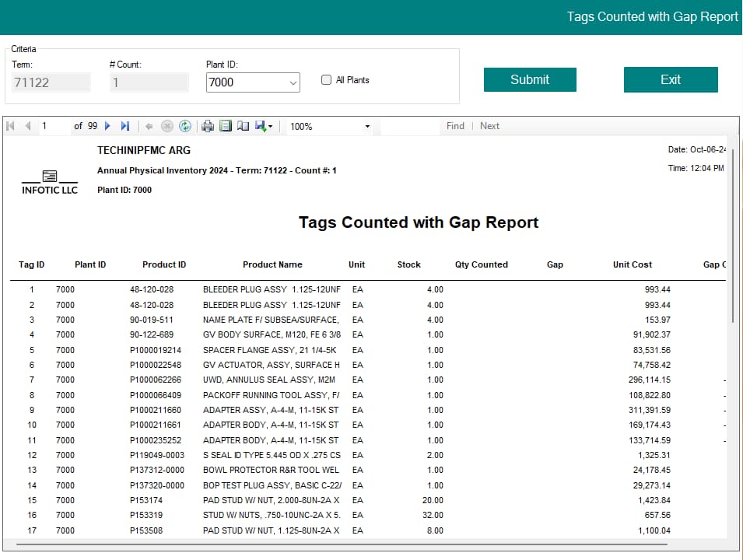Click the Gap column header
This screenshot has height=560, width=743.
(555, 265)
